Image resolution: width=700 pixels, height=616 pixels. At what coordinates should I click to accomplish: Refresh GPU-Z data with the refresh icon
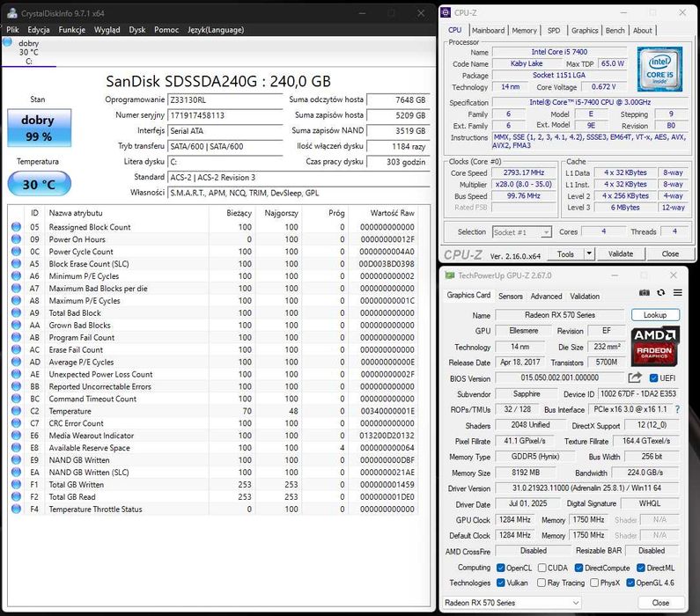point(661,293)
